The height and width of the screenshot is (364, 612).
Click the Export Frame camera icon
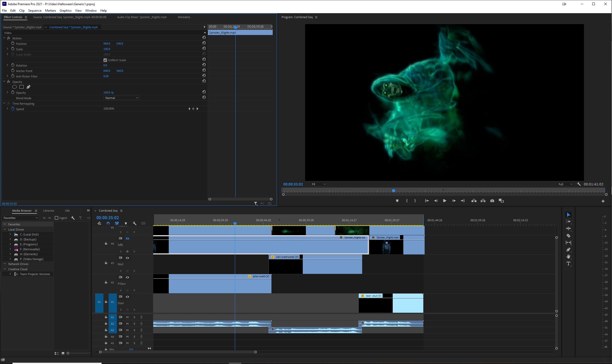tap(492, 201)
